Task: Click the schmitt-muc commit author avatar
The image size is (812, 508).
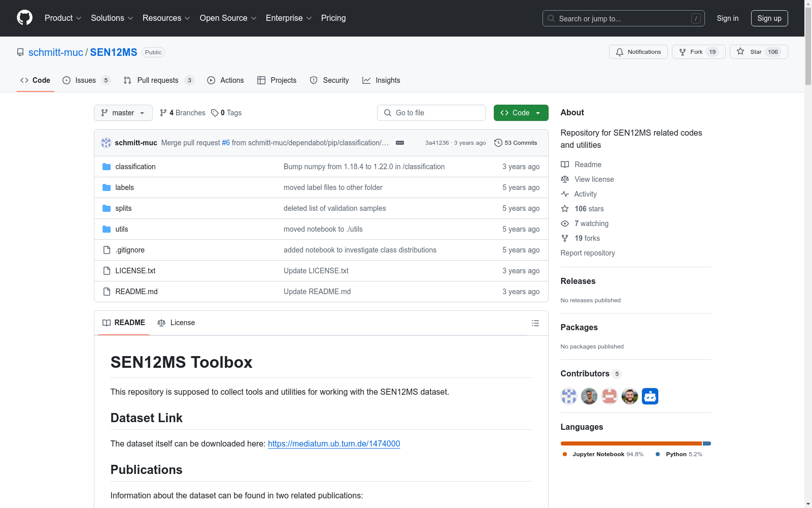Action: pyautogui.click(x=106, y=143)
